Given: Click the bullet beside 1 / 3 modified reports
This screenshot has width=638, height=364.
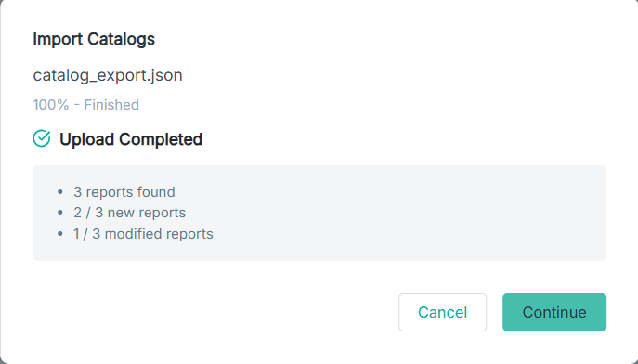Looking at the screenshot, I should click(60, 234).
